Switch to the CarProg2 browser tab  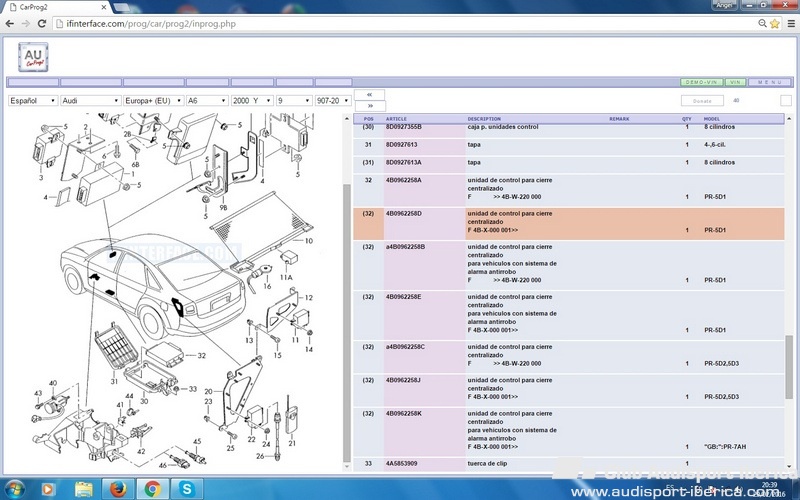click(x=54, y=7)
